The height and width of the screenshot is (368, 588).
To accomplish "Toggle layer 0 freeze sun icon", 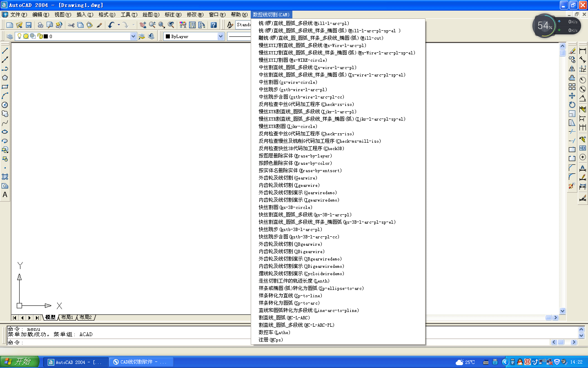I will [26, 36].
